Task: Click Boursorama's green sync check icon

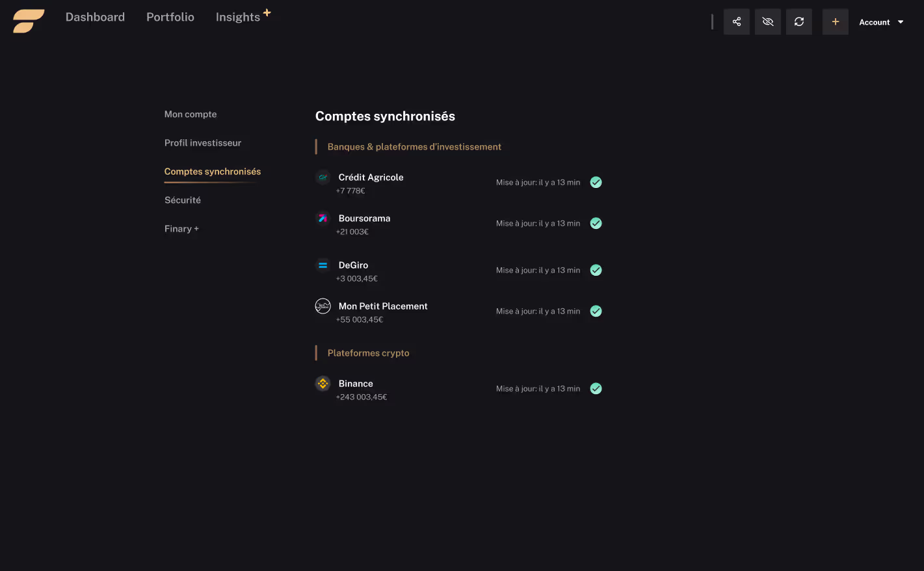Action: click(596, 223)
